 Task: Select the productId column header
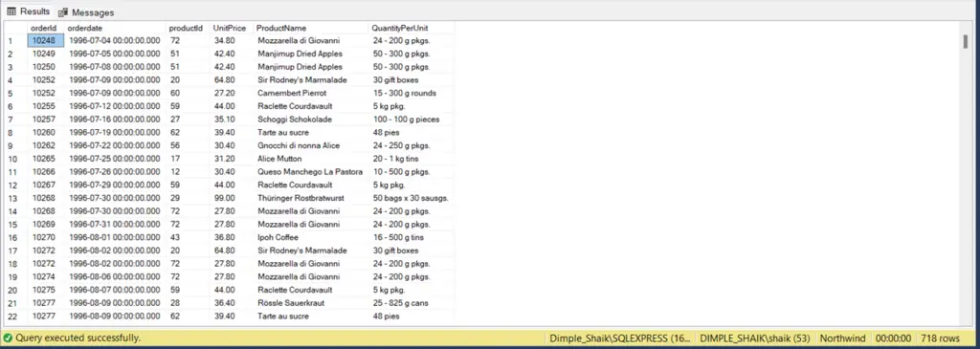coord(189,28)
